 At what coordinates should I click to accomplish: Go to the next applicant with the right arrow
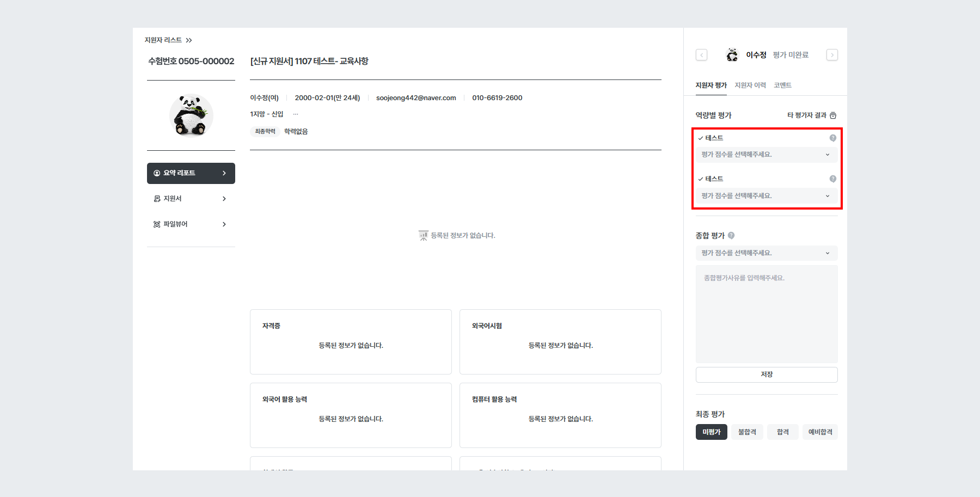832,55
